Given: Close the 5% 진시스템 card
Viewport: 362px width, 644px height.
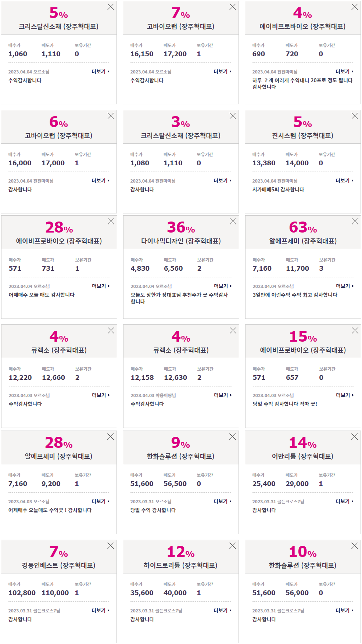Looking at the screenshot, I should point(355,116).
